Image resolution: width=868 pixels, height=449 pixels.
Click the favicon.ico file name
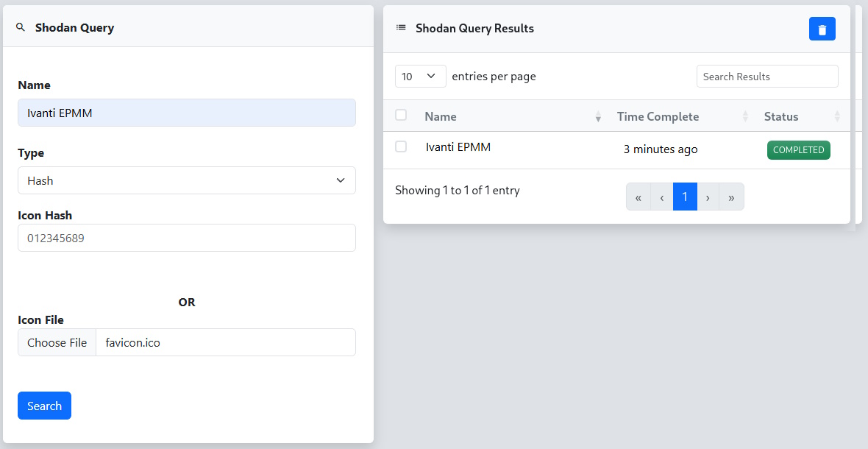pos(133,343)
